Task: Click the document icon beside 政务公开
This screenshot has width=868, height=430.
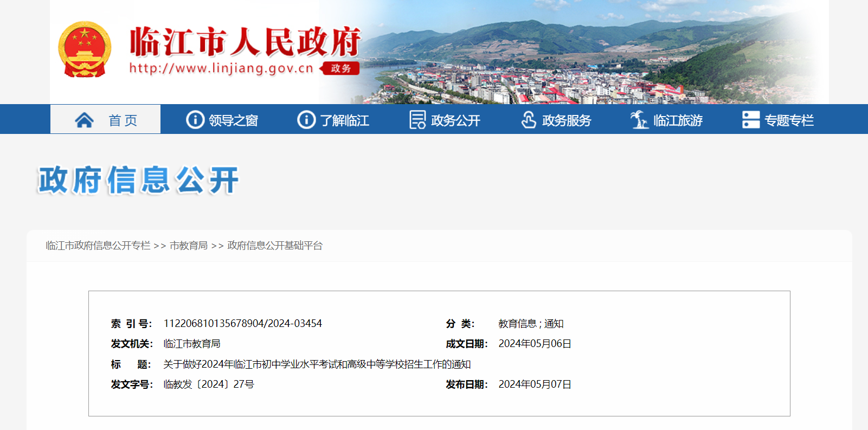Action: tap(417, 120)
